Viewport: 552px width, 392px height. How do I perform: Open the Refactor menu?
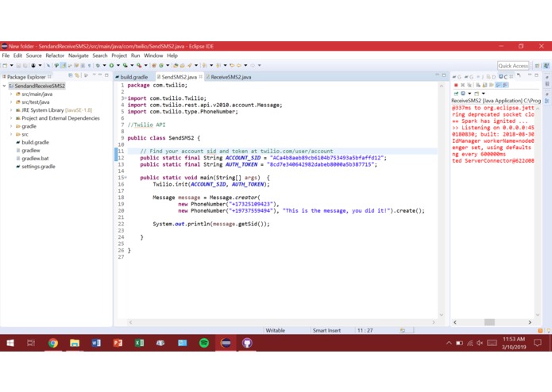55,56
